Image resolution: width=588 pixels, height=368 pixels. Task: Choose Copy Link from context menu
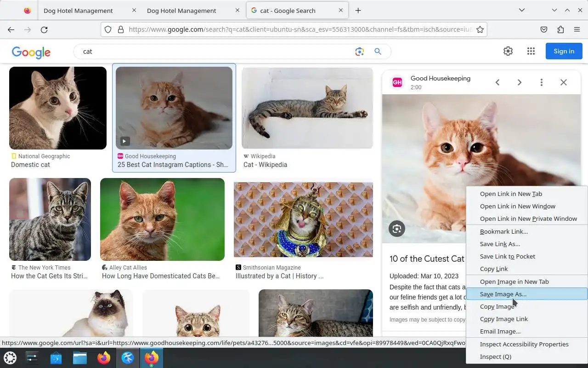click(x=527, y=269)
